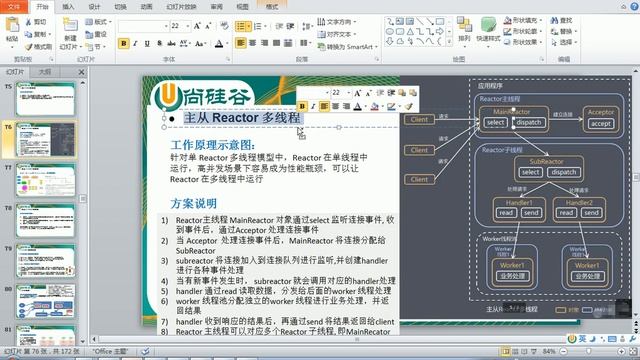Click mini toolbar font color A
The width and height of the screenshot is (640, 360).
[x=358, y=107]
